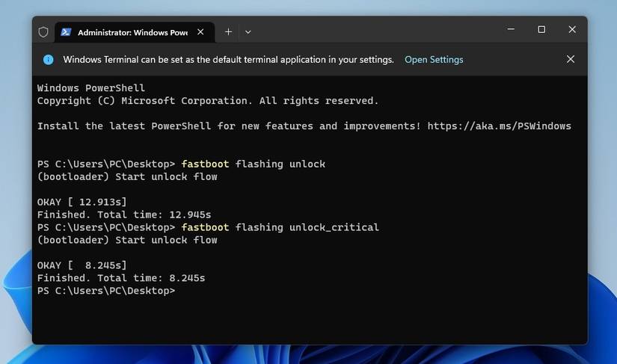The image size is (617, 364).
Task: Close the Windows Terminal window
Action: tap(572, 30)
